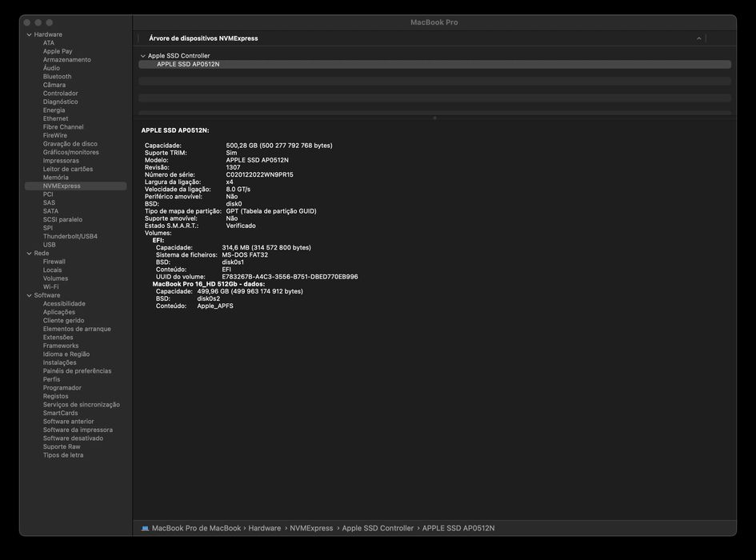This screenshot has width=756, height=560.
Task: Select Tipos de letra entry
Action: tap(63, 455)
